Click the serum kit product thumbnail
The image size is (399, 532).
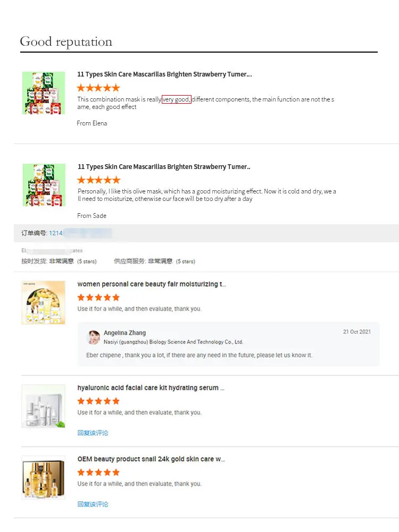click(43, 407)
